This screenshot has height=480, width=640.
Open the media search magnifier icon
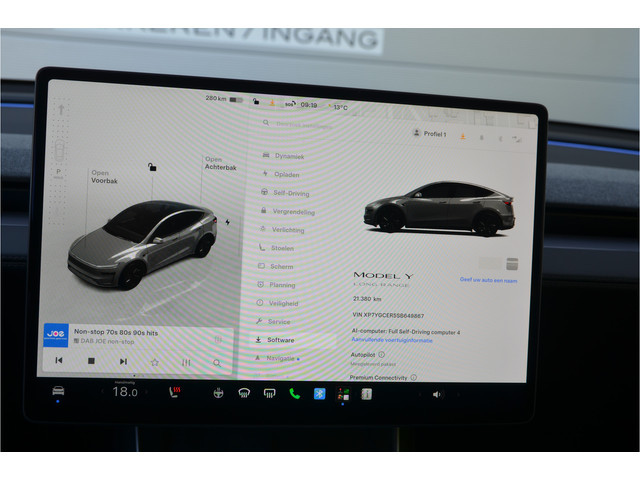[x=217, y=363]
